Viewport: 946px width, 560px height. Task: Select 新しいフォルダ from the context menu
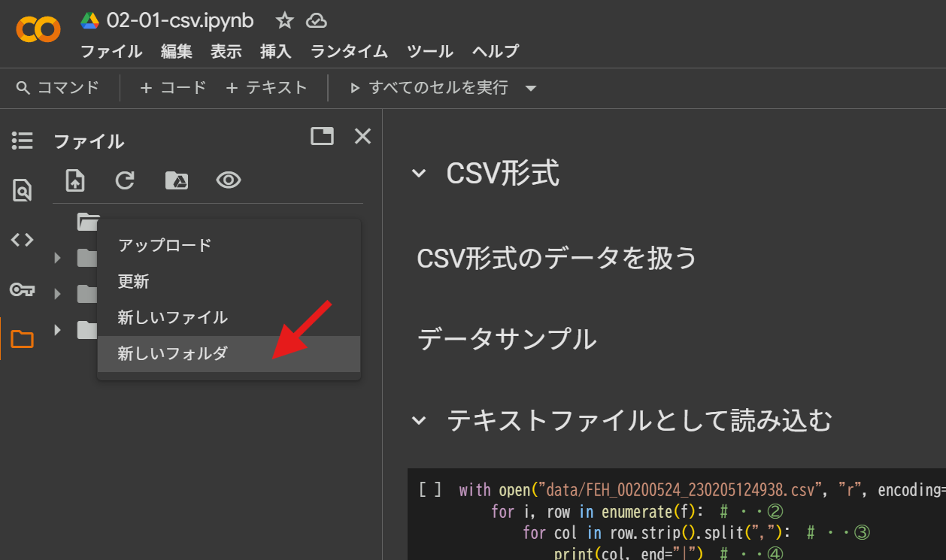point(172,353)
